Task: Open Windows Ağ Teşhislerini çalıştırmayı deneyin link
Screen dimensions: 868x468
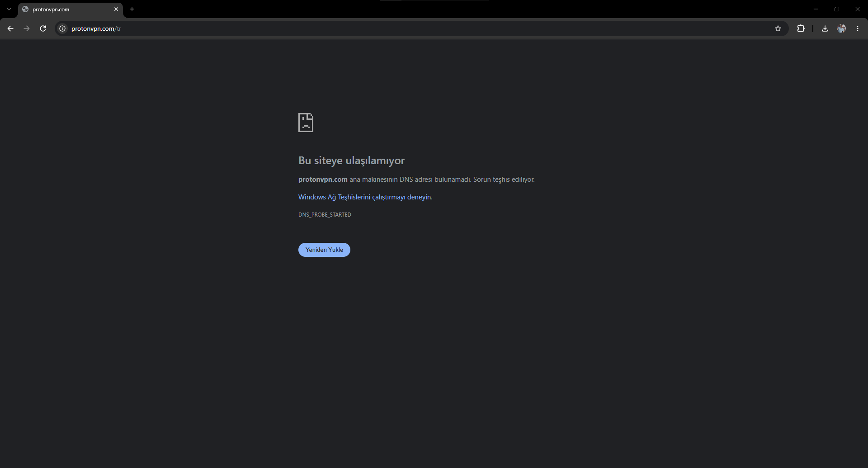Action: (x=364, y=197)
